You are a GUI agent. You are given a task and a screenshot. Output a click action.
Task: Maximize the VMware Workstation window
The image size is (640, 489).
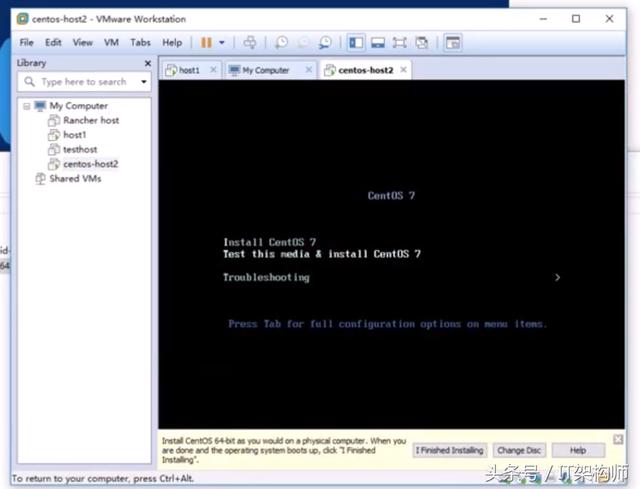click(x=576, y=19)
